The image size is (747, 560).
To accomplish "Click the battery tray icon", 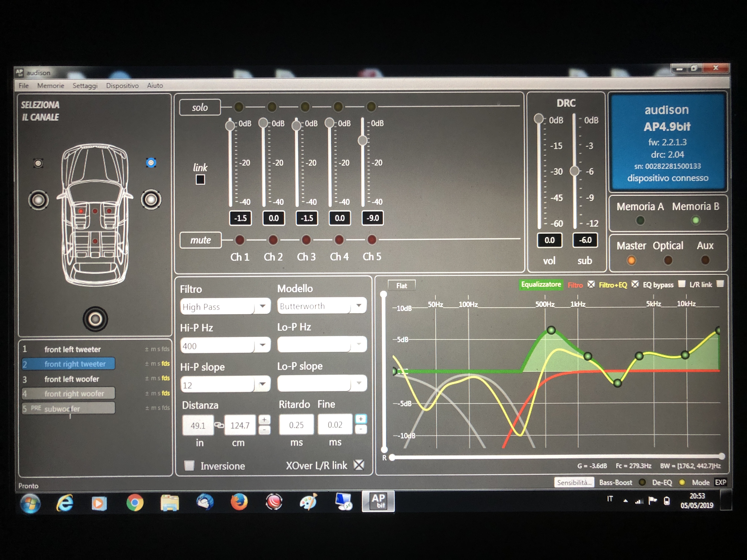I will point(667,501).
